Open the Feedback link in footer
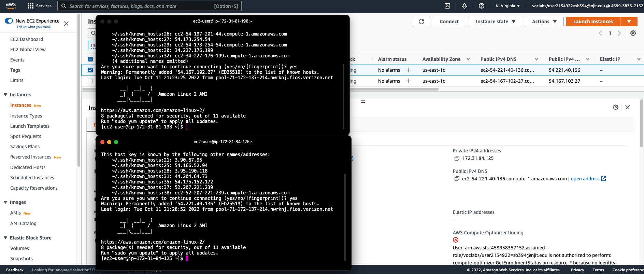This screenshot has height=274, width=644. 15,270
